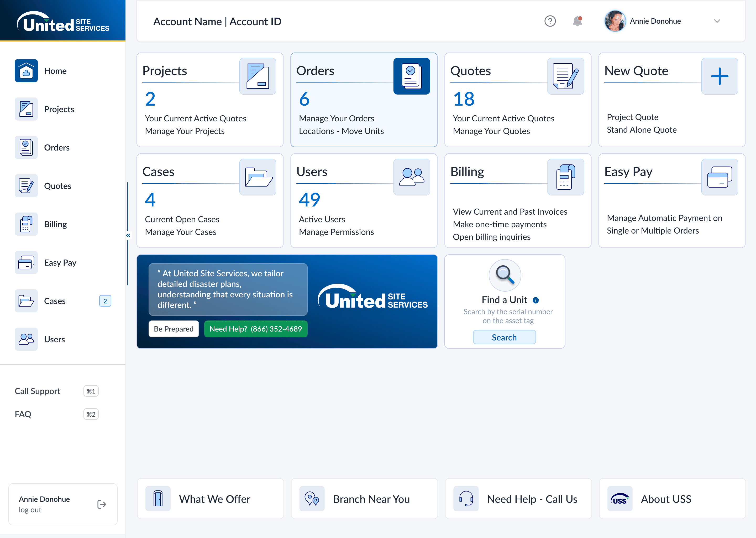Click the FAQ link in sidebar
Image resolution: width=756 pixels, height=538 pixels.
click(23, 414)
